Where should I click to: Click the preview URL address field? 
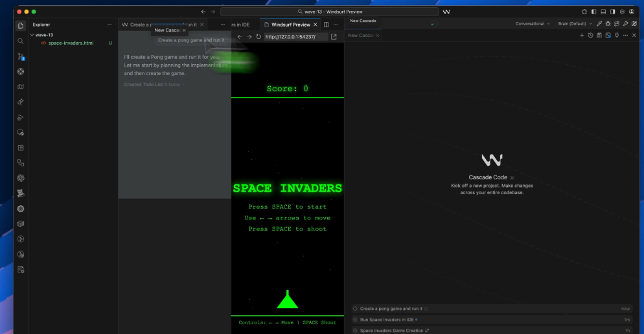[295, 36]
